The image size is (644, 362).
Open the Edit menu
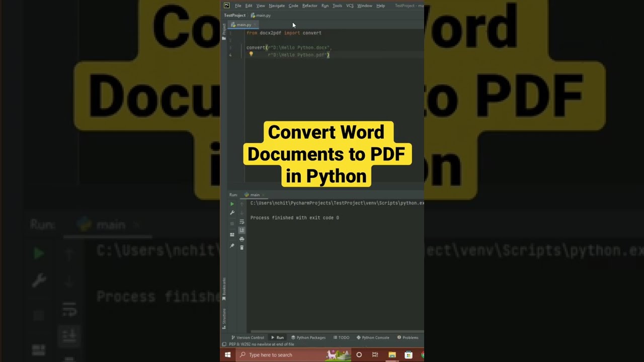tap(249, 6)
